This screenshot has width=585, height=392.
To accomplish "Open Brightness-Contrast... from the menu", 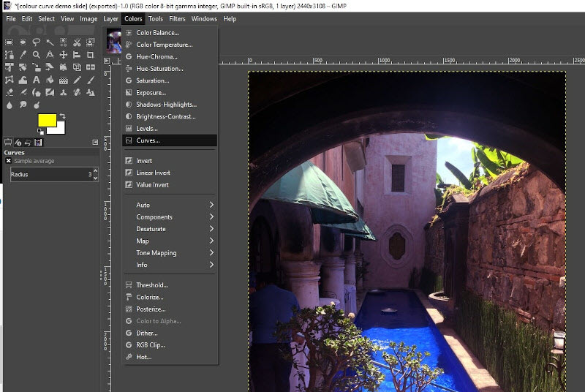I will pos(170,116).
